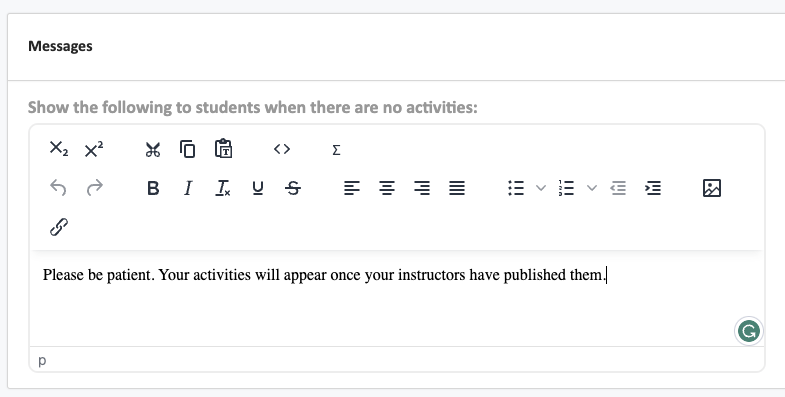Toggle strikethrough formatting
This screenshot has width=785, height=397.
[293, 188]
